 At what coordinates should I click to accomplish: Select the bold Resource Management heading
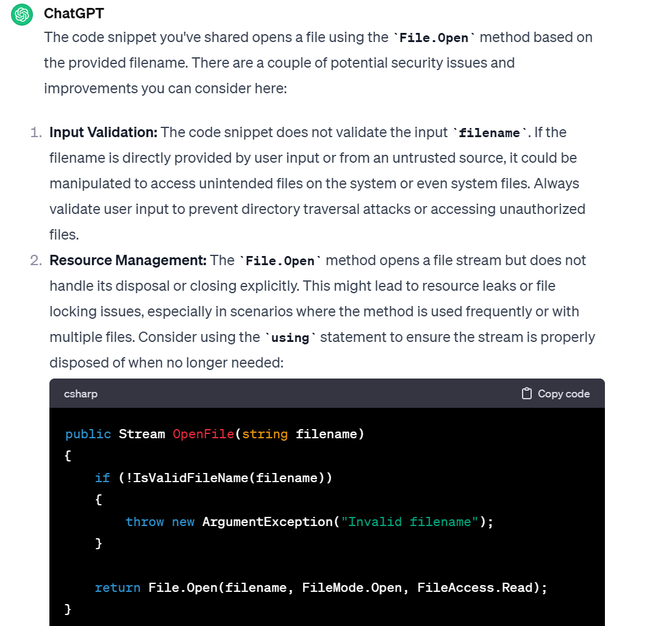(x=127, y=260)
